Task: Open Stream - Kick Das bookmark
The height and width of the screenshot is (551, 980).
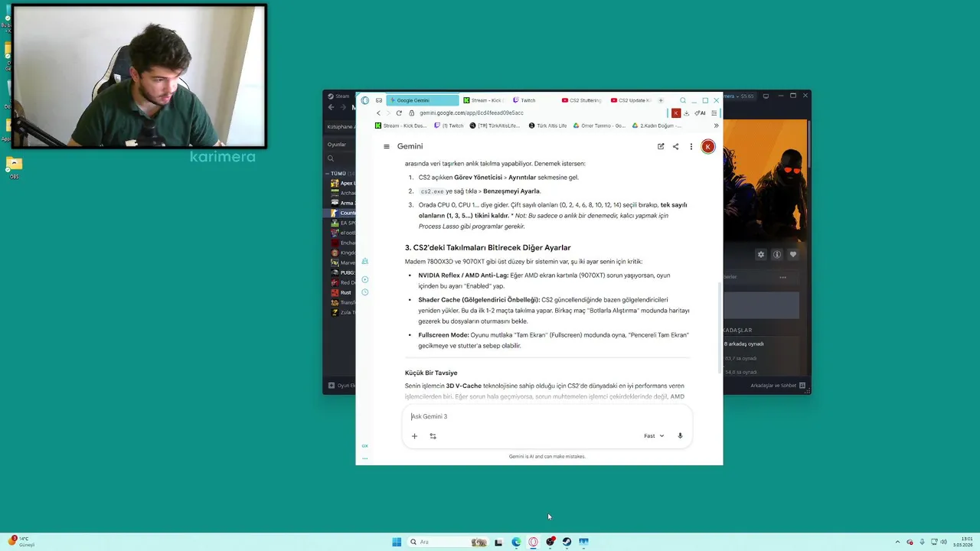Action: point(401,126)
